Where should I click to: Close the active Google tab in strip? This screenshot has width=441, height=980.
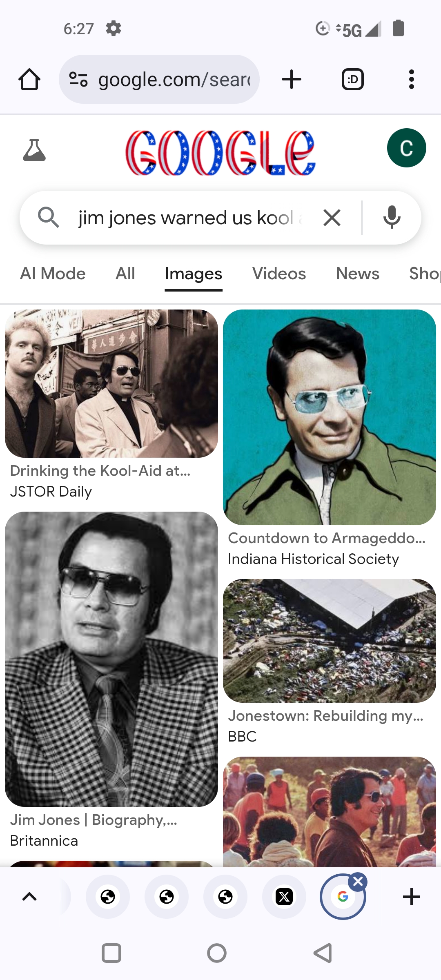tap(358, 882)
